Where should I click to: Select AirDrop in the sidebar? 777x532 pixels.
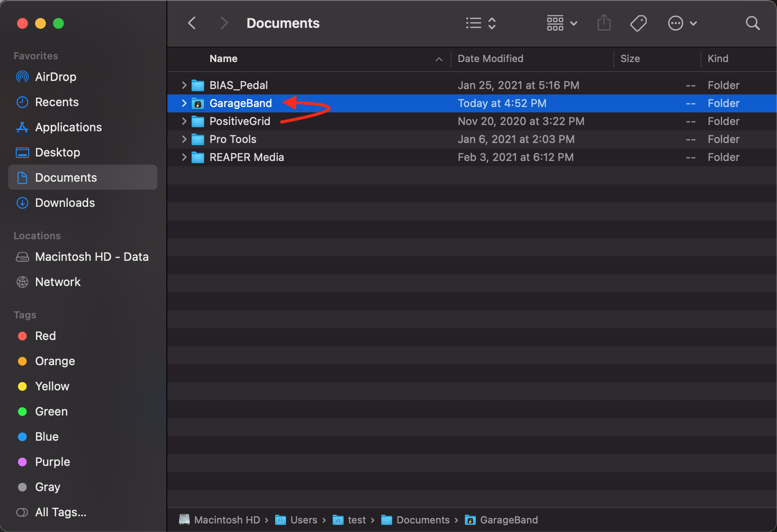[55, 77]
